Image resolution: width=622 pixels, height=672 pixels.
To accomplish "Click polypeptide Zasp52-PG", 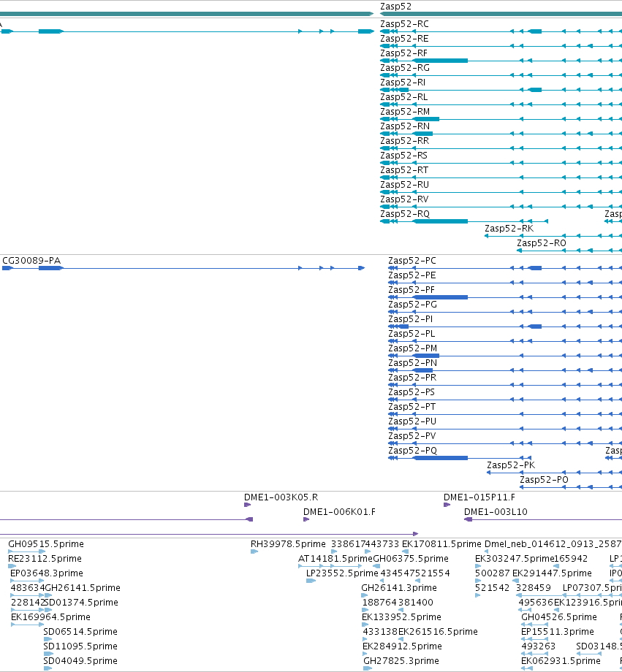I will (x=413, y=305).
